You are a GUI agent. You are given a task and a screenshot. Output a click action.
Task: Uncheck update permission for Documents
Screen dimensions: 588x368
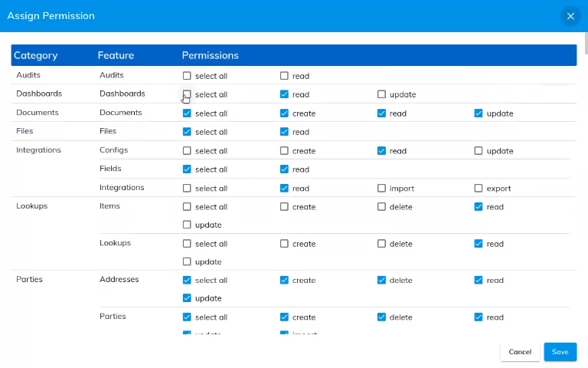click(479, 113)
